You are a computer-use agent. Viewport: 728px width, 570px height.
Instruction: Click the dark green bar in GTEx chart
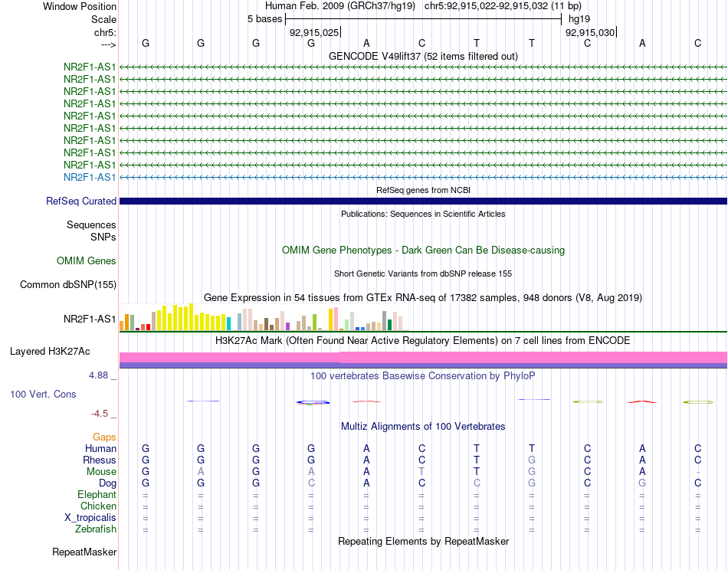(x=390, y=325)
